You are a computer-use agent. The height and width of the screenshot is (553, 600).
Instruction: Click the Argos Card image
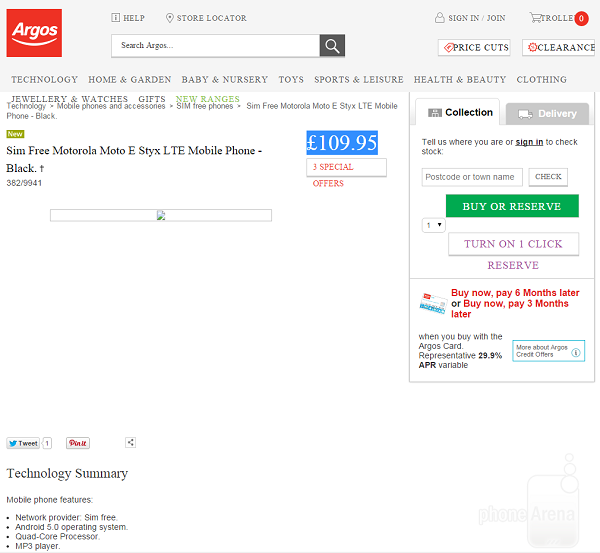(433, 304)
